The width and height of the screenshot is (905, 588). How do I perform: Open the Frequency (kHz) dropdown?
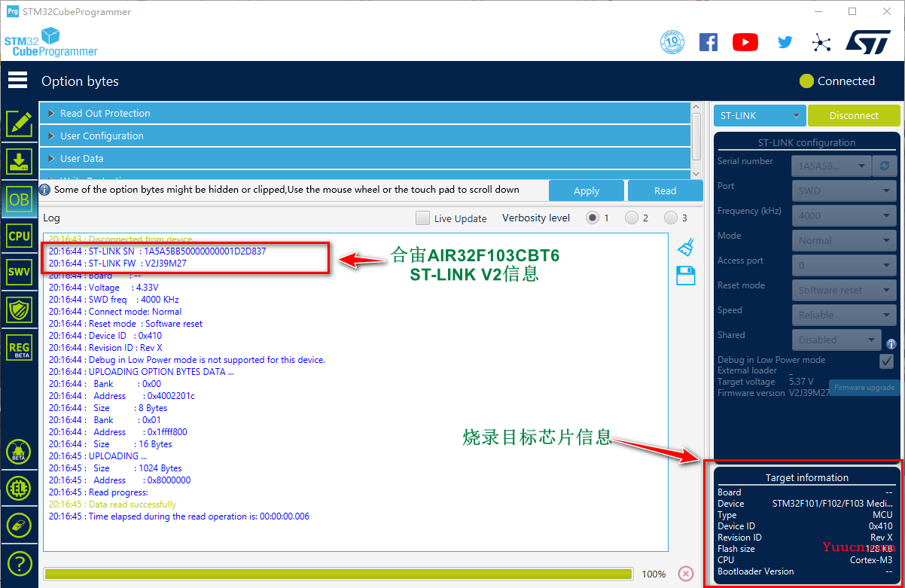pos(844,215)
